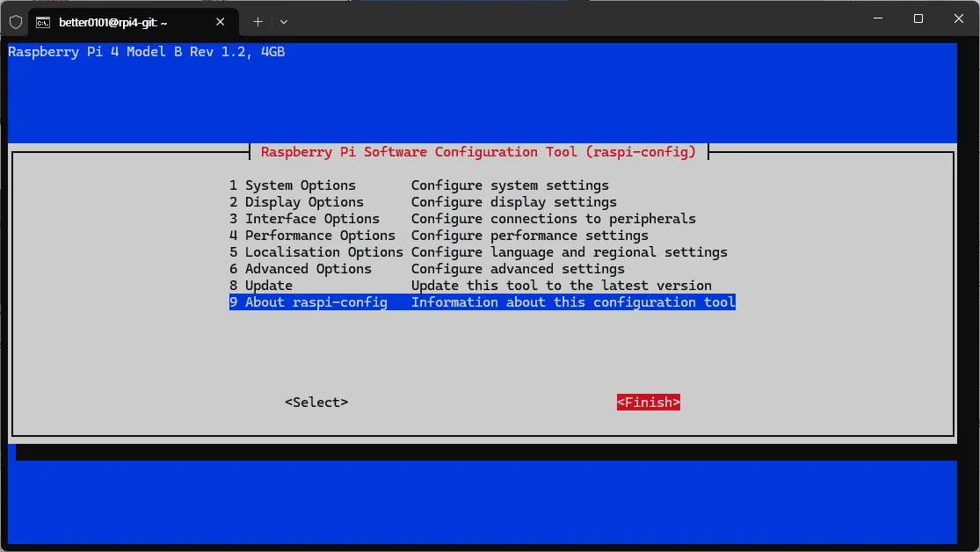Click the 'Raspberry Pi 4 Model B Rev 1.2, 4GB' header
This screenshot has width=980, height=552.
point(146,52)
